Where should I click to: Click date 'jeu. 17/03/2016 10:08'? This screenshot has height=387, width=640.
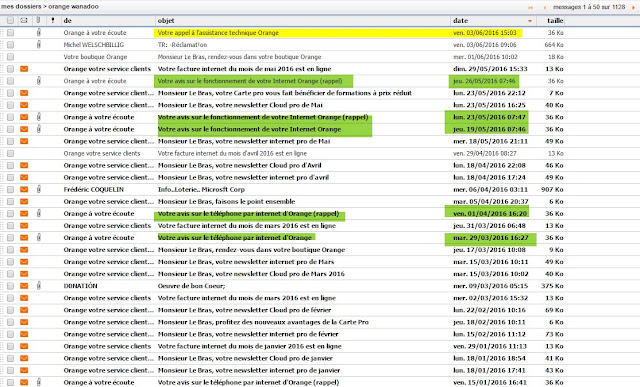point(489,250)
